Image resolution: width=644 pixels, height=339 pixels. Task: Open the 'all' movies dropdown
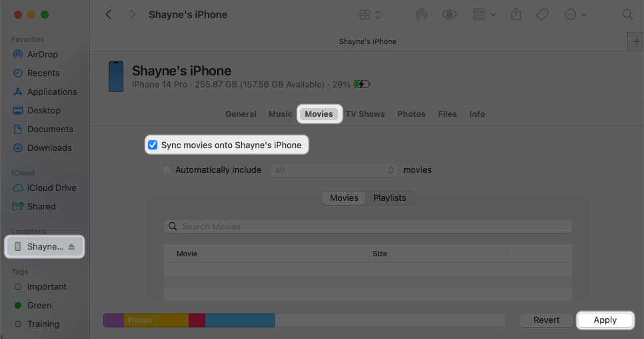coord(333,170)
